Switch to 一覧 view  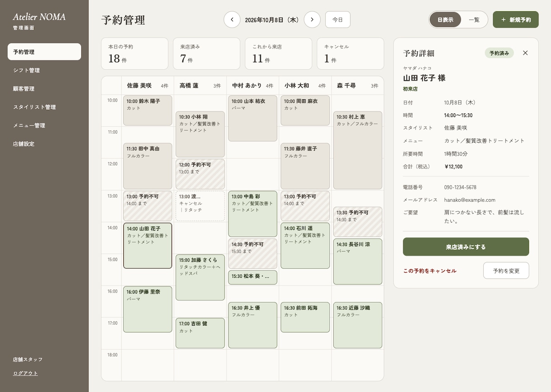click(x=474, y=20)
